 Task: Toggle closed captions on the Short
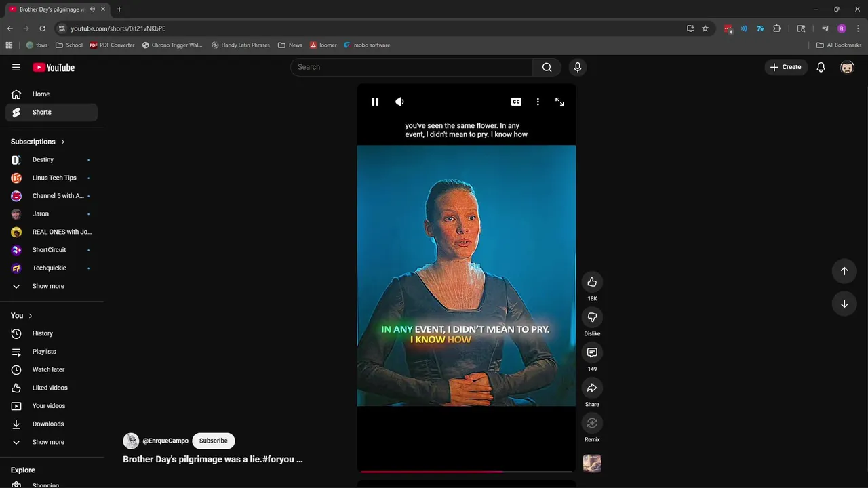coord(516,102)
